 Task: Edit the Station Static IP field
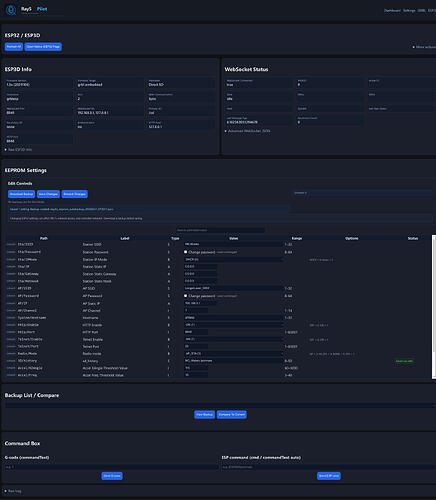click(x=200, y=267)
